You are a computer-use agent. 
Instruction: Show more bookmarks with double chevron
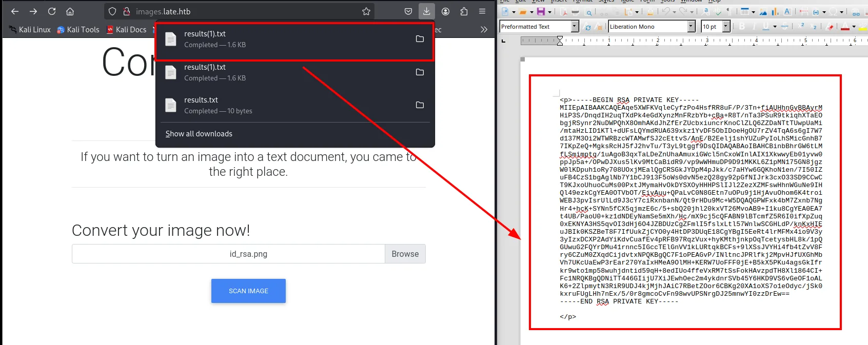pos(484,30)
